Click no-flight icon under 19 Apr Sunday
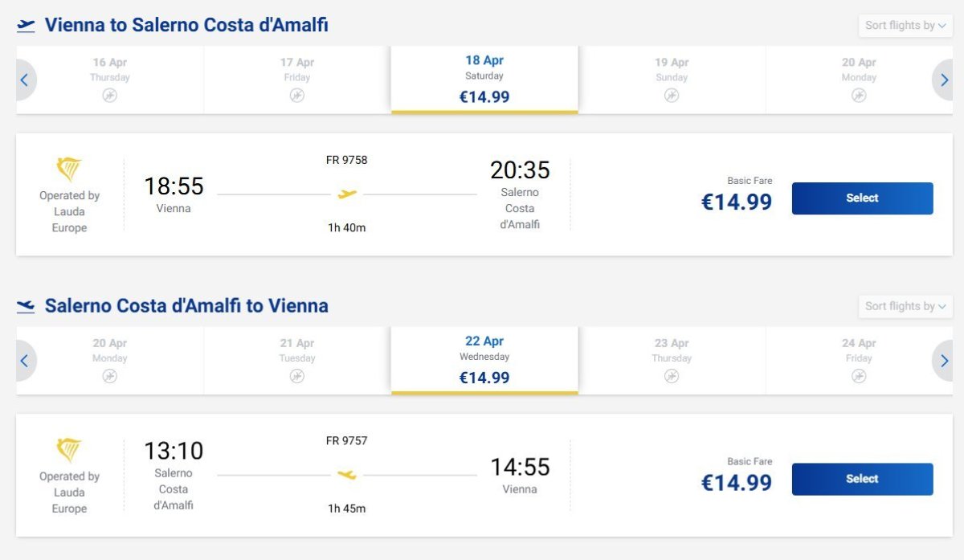The height and width of the screenshot is (560, 964). coord(672,96)
